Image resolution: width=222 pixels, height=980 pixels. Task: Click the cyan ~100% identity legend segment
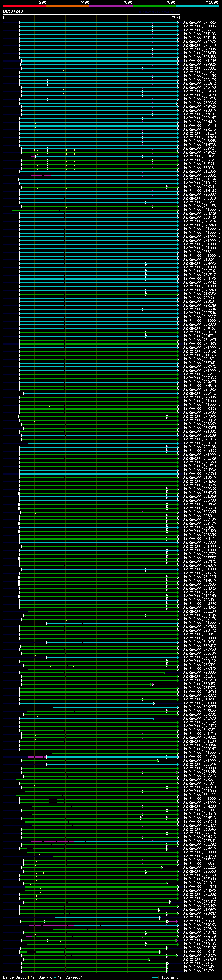[197, 6]
